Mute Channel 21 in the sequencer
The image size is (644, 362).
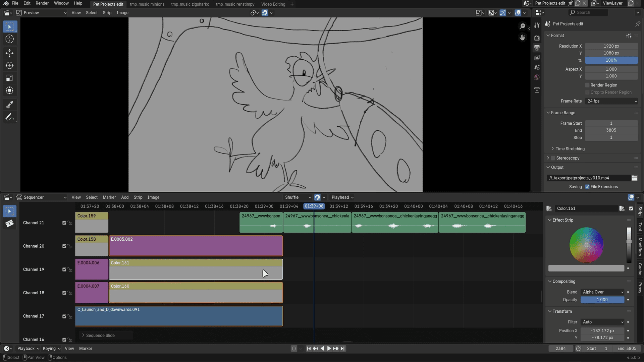point(64,223)
